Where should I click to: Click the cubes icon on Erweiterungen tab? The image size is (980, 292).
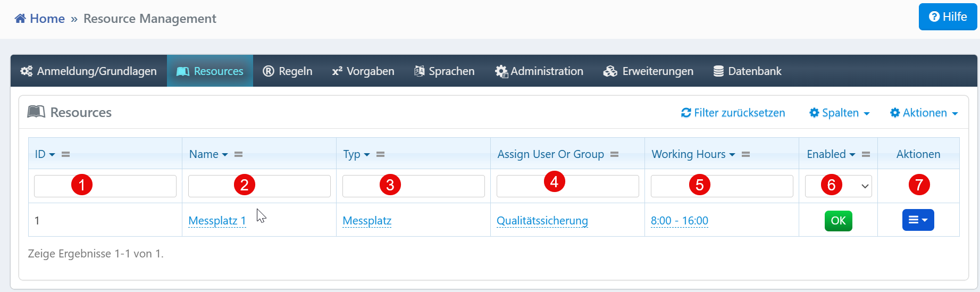(610, 71)
